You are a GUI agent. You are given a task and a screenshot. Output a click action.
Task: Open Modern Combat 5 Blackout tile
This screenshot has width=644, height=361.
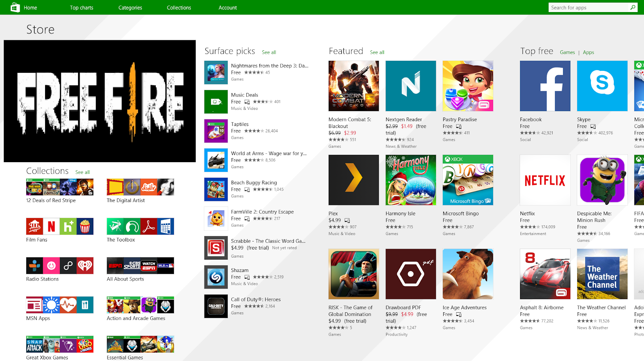pyautogui.click(x=354, y=86)
